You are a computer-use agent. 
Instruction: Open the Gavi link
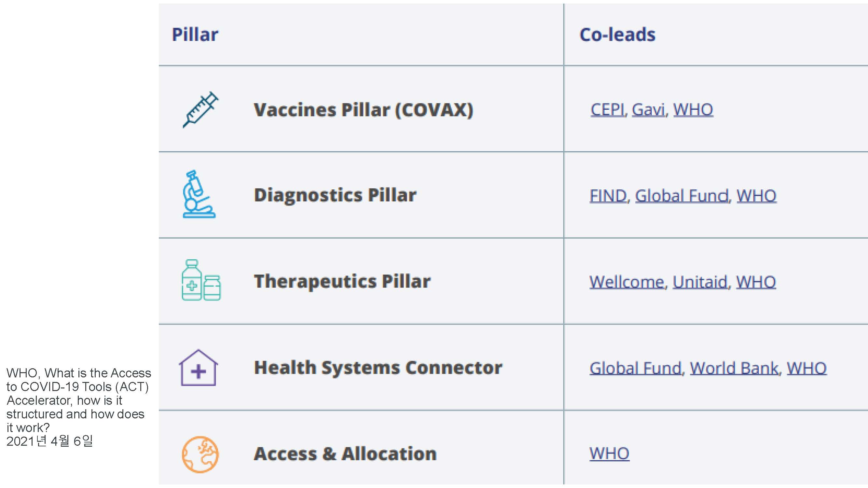click(648, 109)
